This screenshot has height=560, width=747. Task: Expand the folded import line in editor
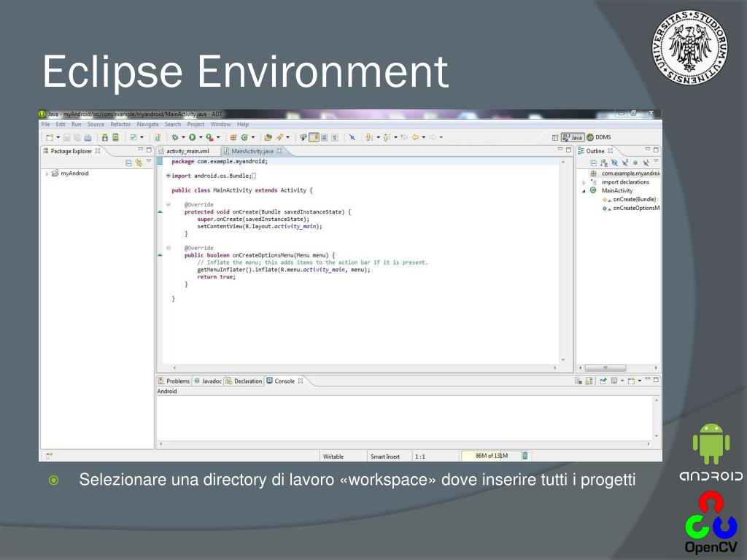coord(169,176)
